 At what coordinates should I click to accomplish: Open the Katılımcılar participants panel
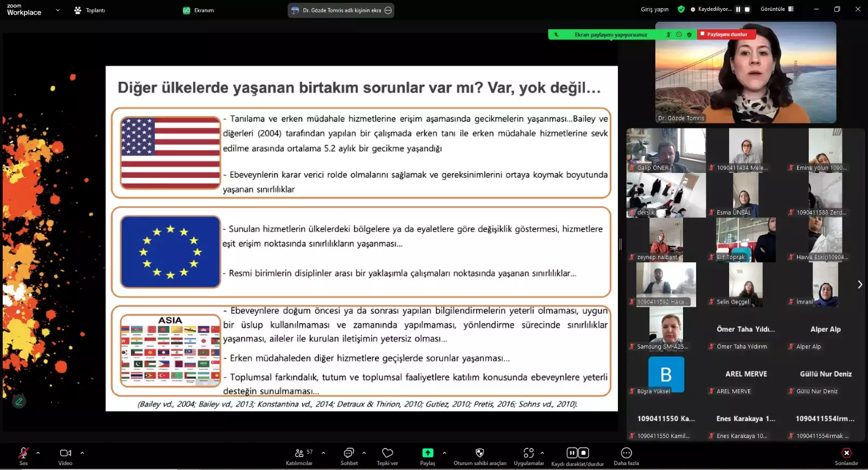pos(299,456)
